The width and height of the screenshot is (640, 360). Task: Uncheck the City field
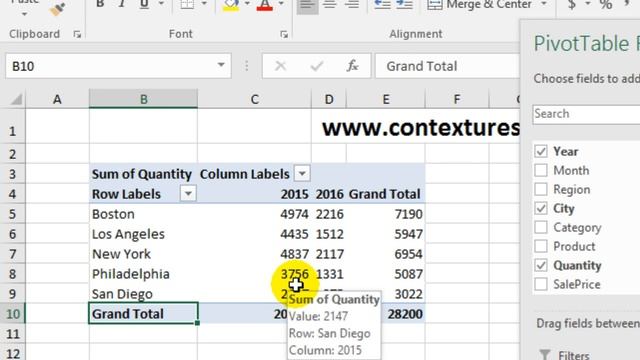click(x=541, y=208)
